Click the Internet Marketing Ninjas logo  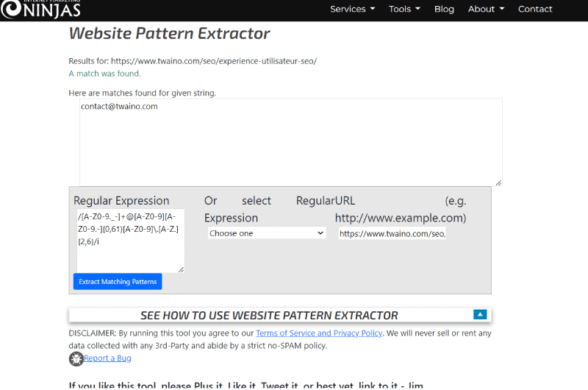pyautogui.click(x=40, y=9)
